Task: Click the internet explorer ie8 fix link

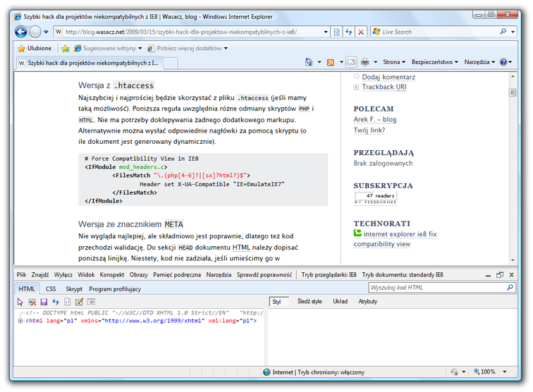Action: [x=400, y=234]
